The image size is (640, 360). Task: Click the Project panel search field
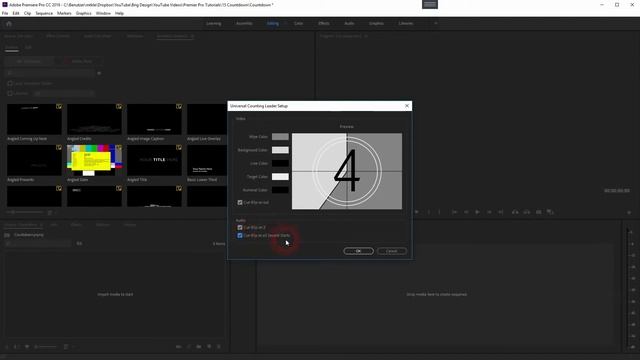(39, 244)
